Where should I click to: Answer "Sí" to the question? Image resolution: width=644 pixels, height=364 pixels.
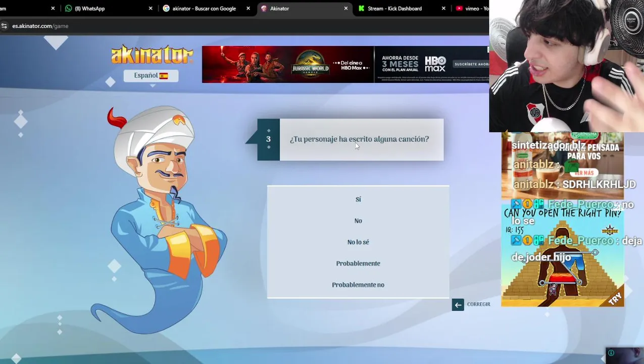358,199
